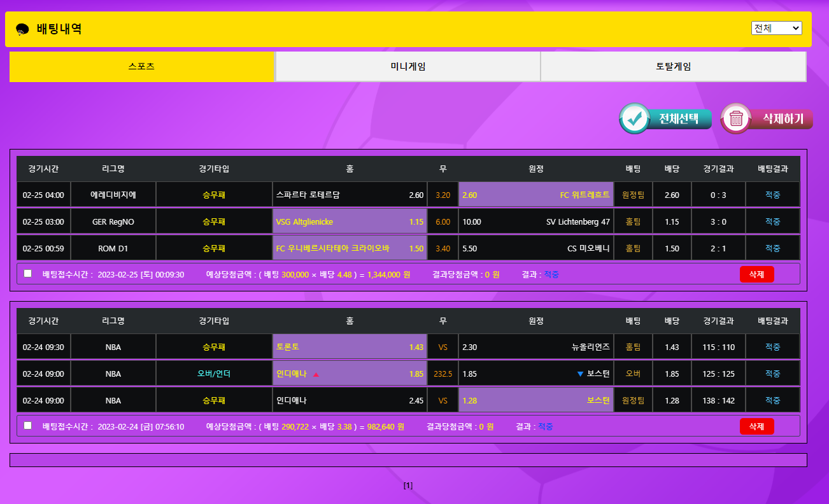
Task: Click the highlighted FC 위트레흐트 away cell
Action: [x=535, y=195]
